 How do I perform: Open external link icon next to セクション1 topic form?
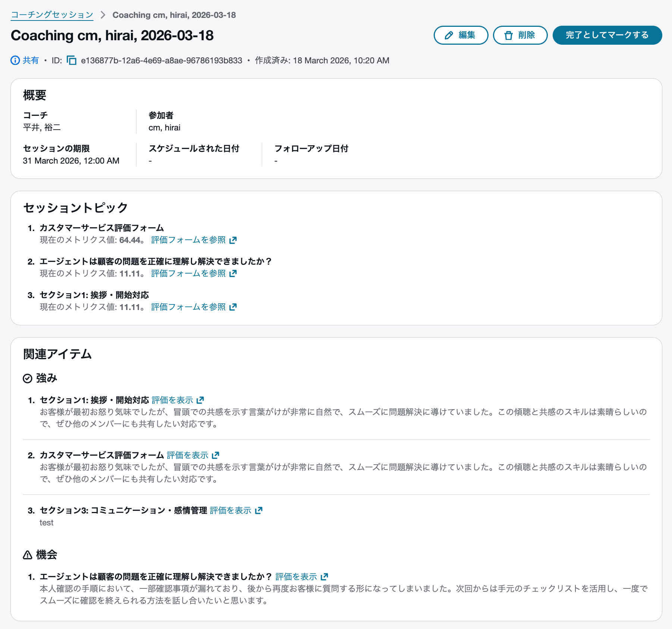point(233,307)
